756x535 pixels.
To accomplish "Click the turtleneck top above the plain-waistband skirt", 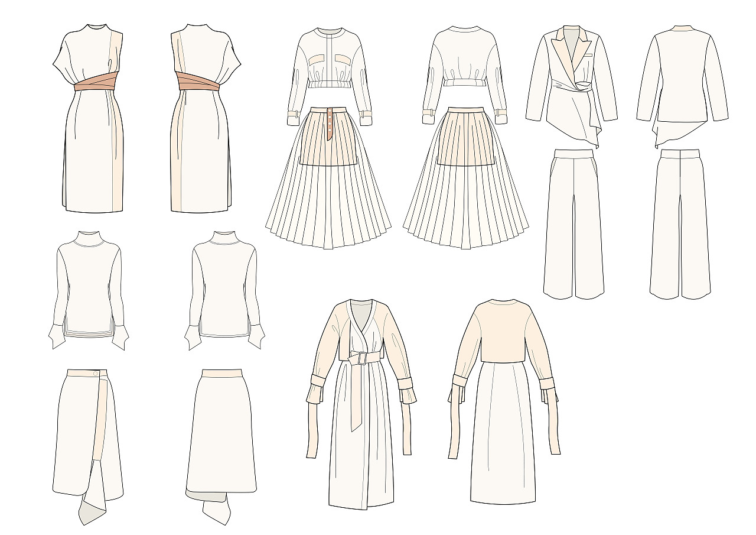I will (224, 290).
